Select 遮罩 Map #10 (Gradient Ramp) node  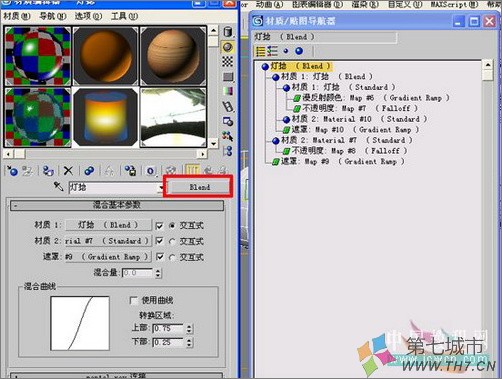coord(355,130)
